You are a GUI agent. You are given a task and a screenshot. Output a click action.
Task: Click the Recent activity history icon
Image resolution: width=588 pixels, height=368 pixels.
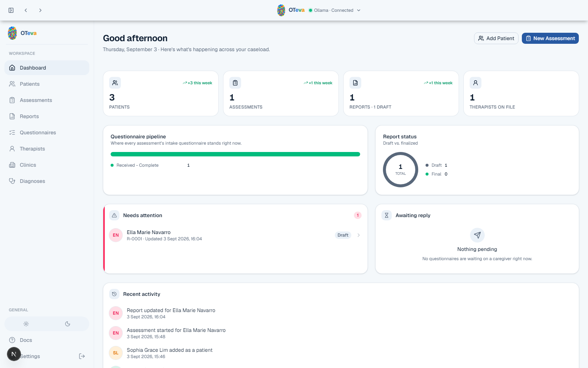pyautogui.click(x=114, y=294)
